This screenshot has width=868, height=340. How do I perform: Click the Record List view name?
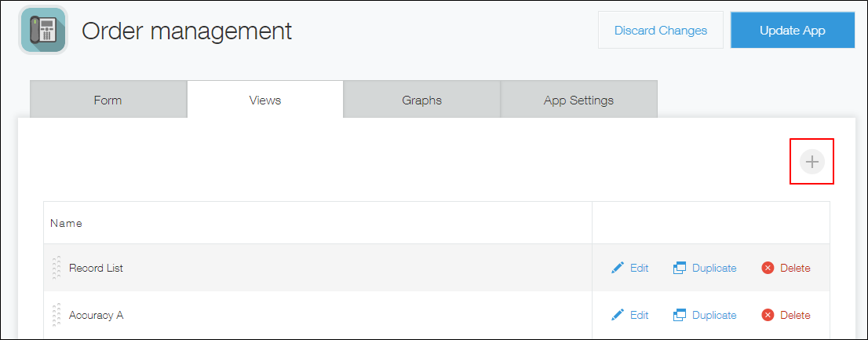point(96,268)
